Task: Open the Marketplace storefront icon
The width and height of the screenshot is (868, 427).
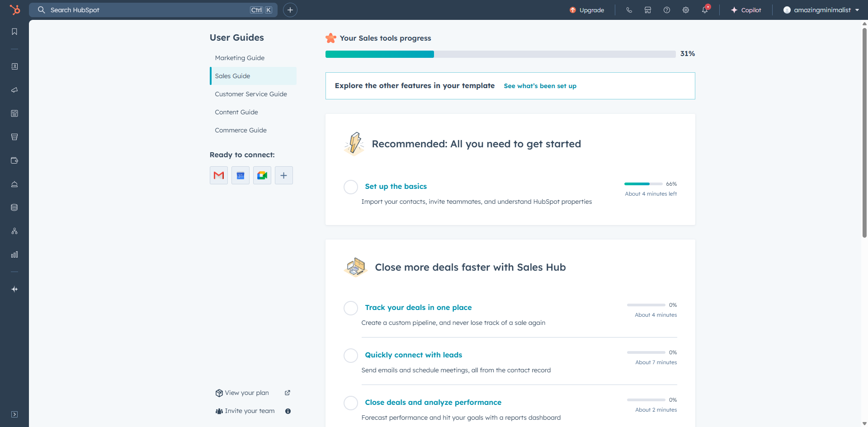Action: 648,10
